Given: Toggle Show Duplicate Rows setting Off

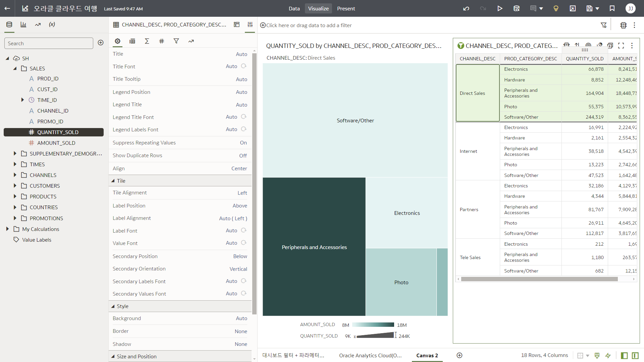Looking at the screenshot, I should (x=243, y=156).
